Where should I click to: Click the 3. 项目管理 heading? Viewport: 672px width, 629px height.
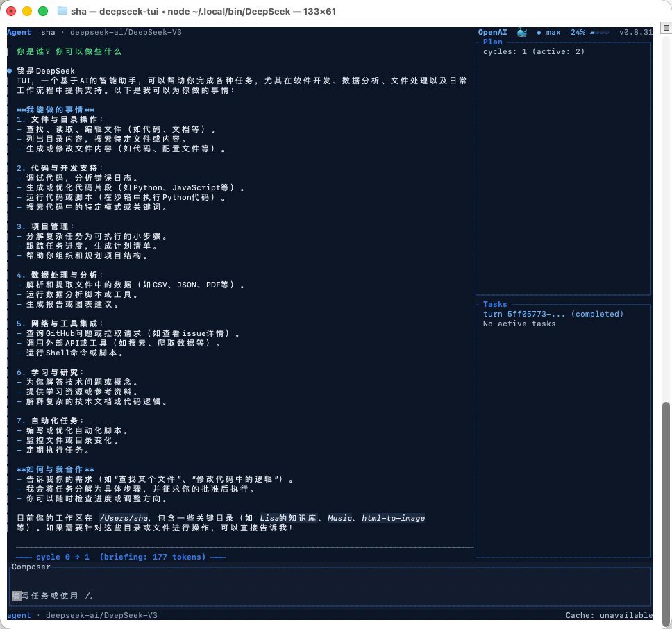pos(45,226)
